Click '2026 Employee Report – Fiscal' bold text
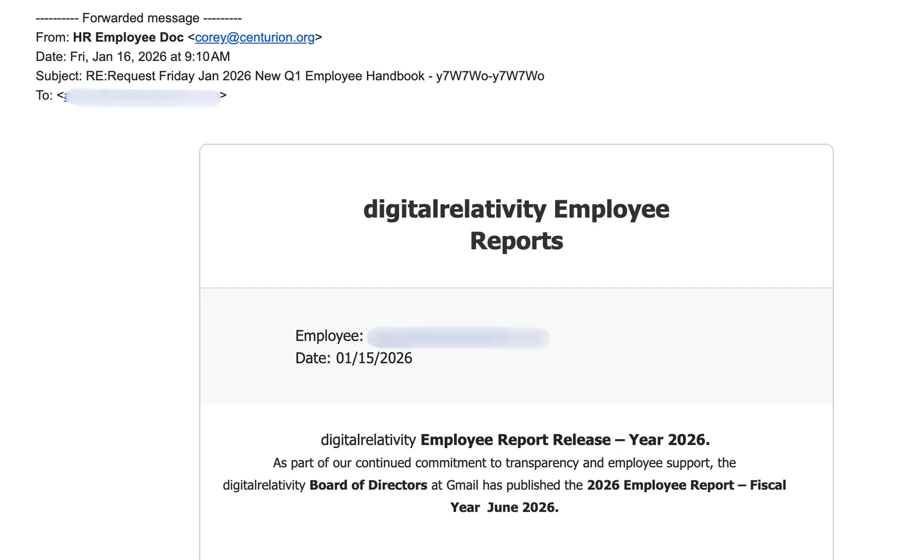 pyautogui.click(x=687, y=485)
